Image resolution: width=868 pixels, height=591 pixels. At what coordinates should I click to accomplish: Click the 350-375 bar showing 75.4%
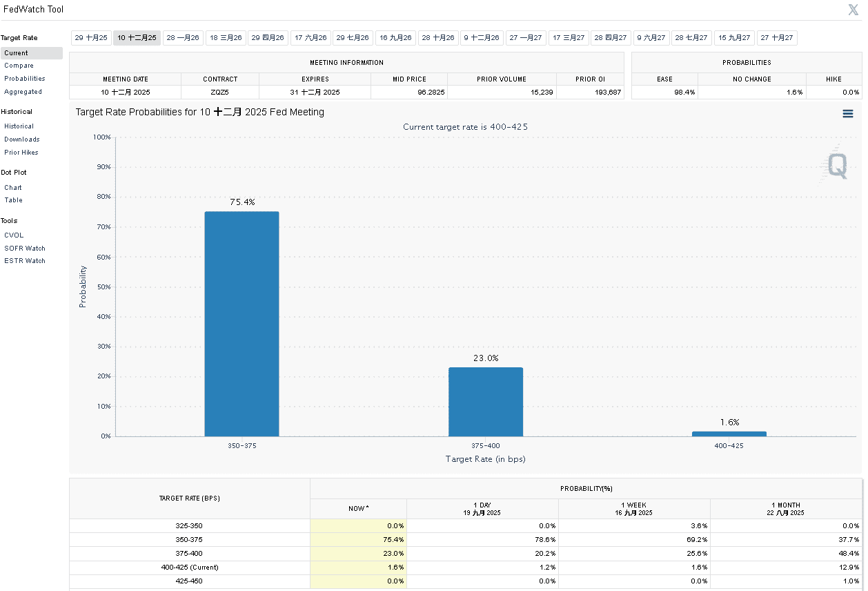coord(241,324)
